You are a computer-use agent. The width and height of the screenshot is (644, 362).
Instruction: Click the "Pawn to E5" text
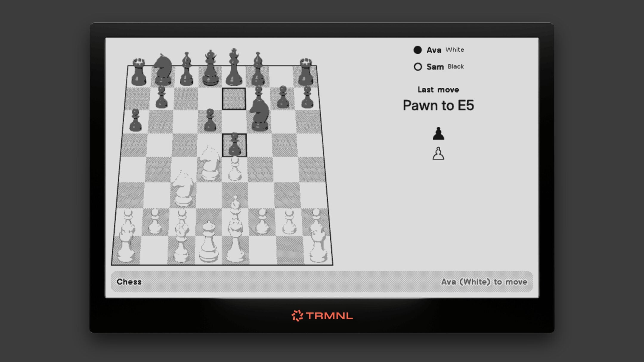pyautogui.click(x=438, y=105)
